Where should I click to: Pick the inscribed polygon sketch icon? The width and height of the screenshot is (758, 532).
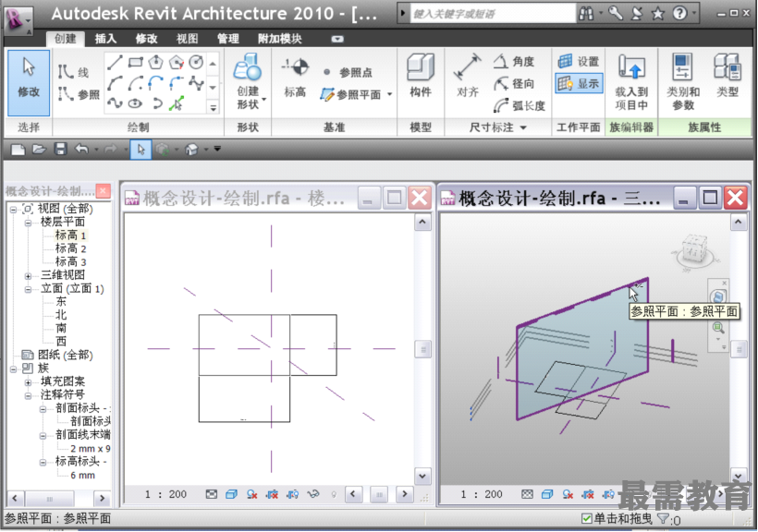(155, 62)
